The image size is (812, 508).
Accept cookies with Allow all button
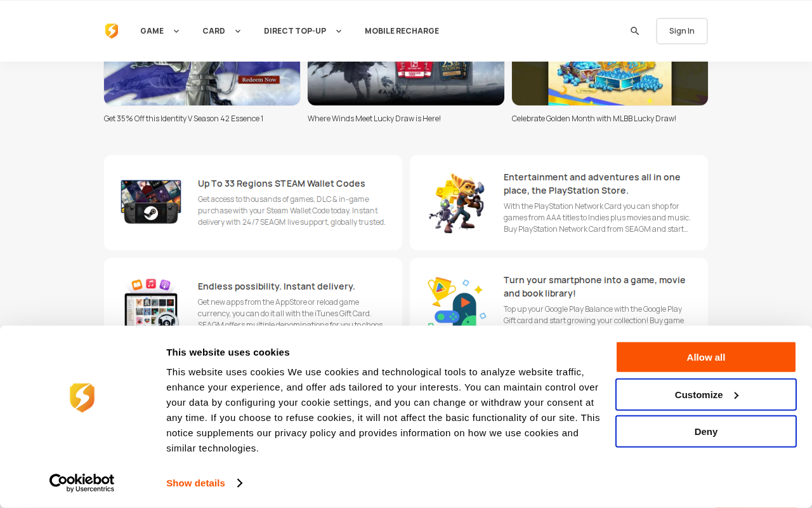click(x=706, y=358)
